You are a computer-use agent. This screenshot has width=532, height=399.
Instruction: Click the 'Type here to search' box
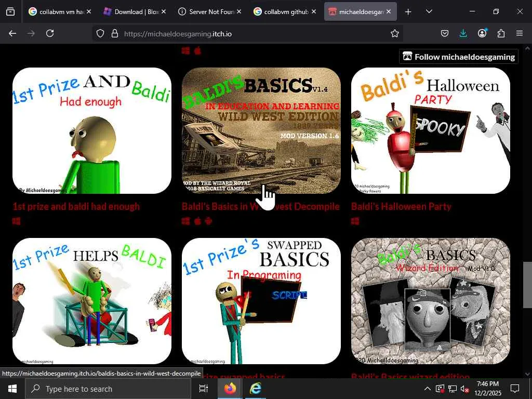108,389
